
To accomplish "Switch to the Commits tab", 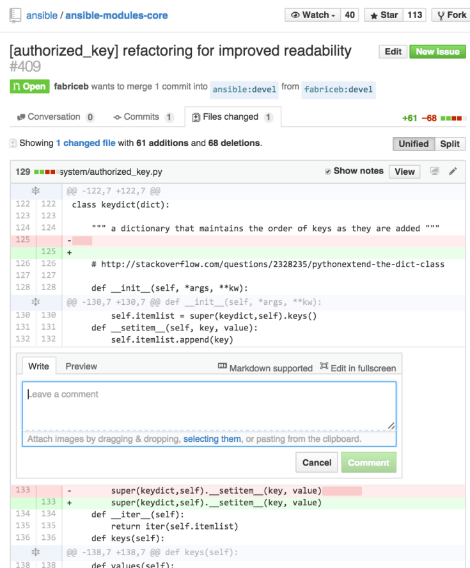I will [x=144, y=117].
